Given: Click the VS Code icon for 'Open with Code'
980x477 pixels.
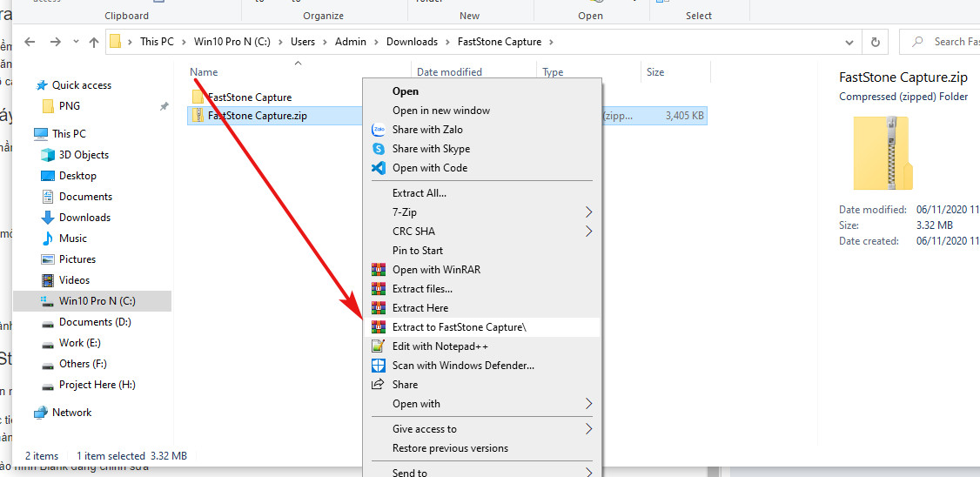Looking at the screenshot, I should [379, 167].
